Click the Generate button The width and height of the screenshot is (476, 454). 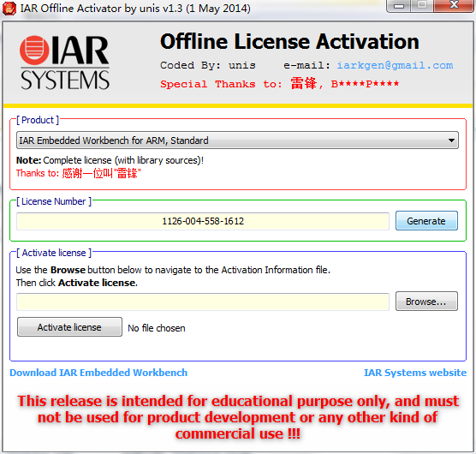coord(426,221)
